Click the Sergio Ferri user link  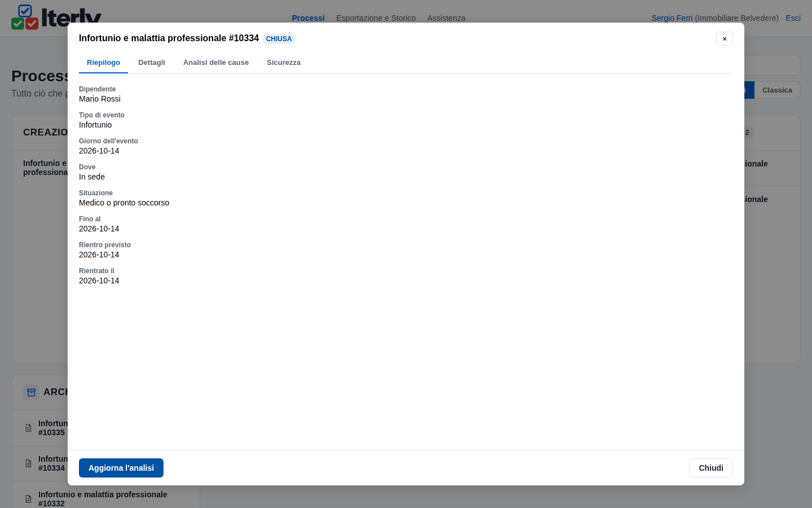(x=672, y=18)
